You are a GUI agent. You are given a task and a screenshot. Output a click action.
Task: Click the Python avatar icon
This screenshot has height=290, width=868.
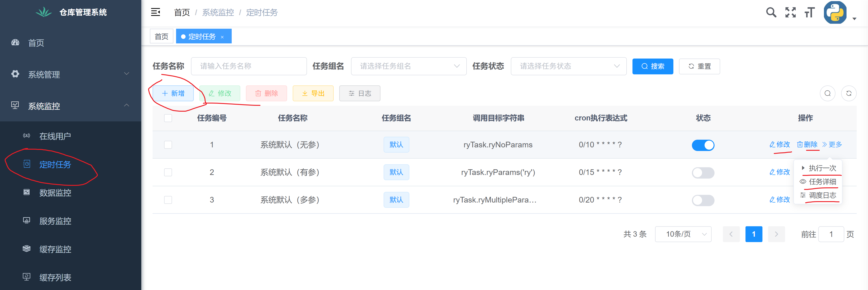(x=835, y=12)
